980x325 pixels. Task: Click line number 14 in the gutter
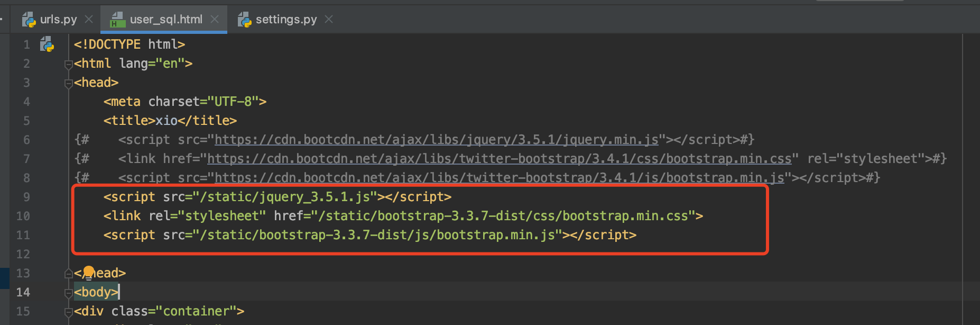coord(23,292)
